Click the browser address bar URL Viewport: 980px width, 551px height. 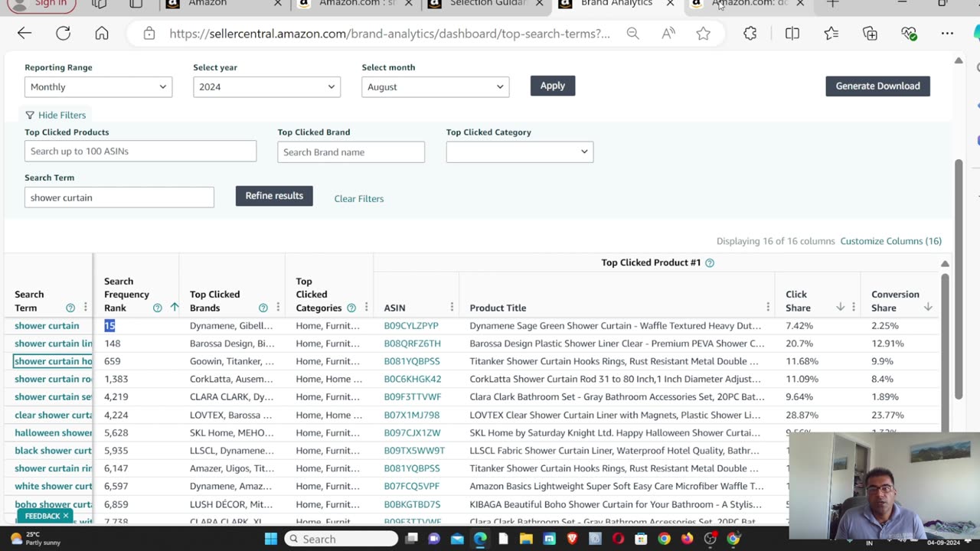pos(390,34)
